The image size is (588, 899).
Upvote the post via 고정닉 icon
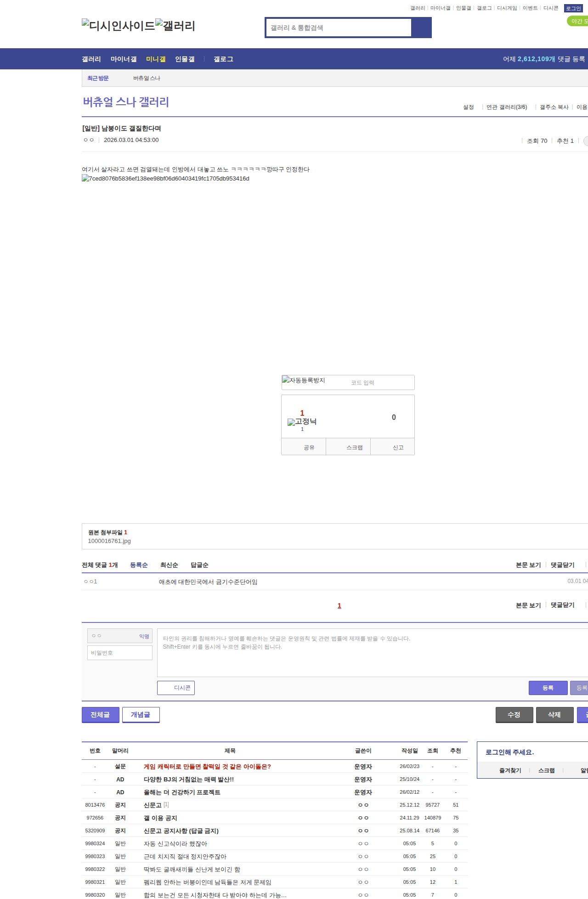[x=302, y=422]
